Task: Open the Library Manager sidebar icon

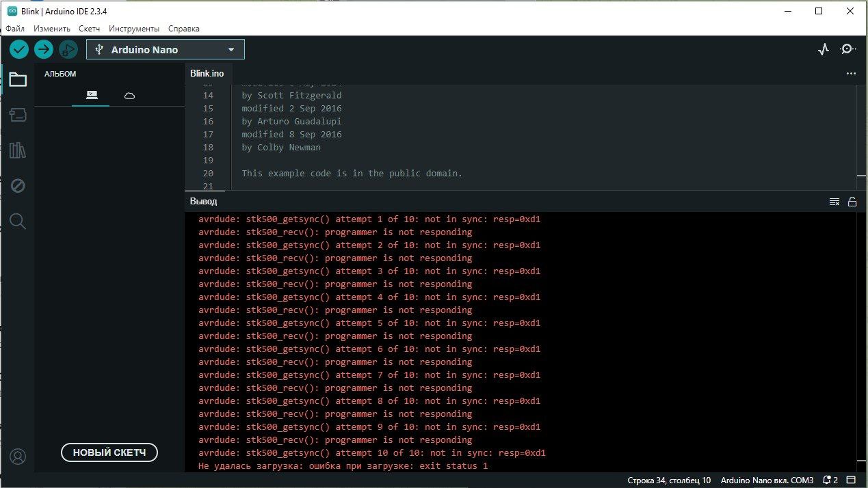Action: [18, 150]
